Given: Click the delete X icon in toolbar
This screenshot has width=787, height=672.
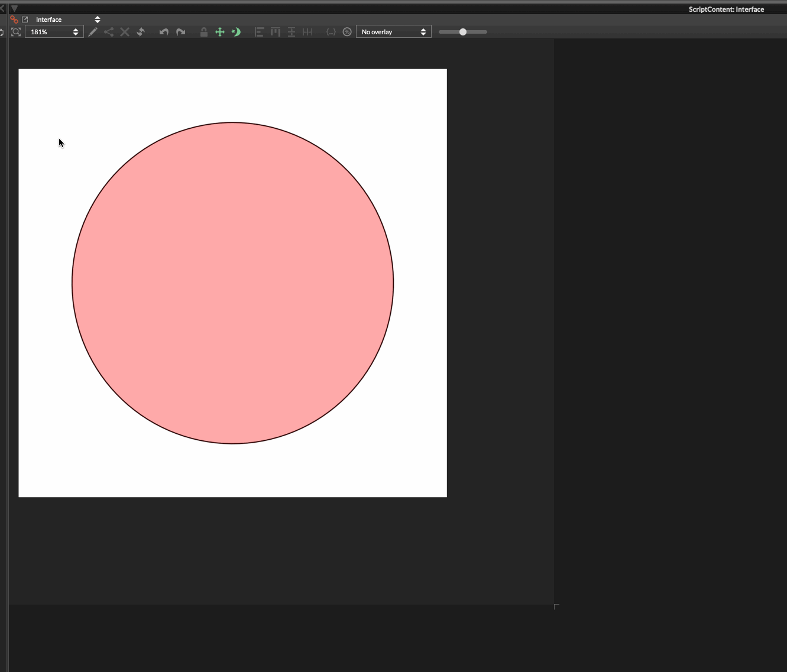Looking at the screenshot, I should click(x=125, y=32).
